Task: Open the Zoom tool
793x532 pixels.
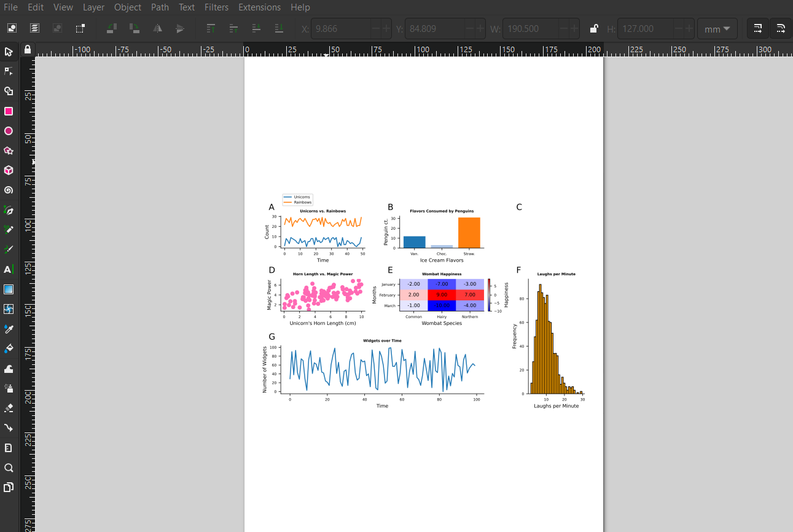Action: click(x=9, y=467)
